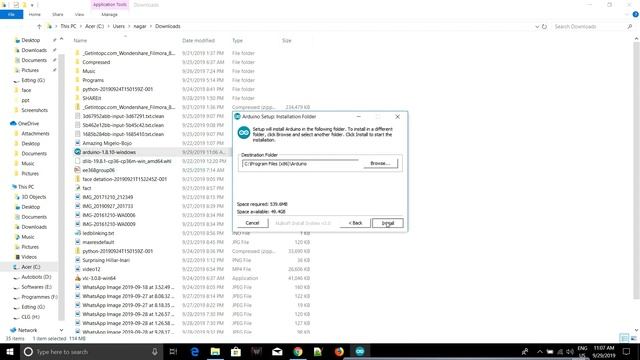The image size is (640, 360).
Task: Open Mail app from the taskbar
Action: [277, 351]
